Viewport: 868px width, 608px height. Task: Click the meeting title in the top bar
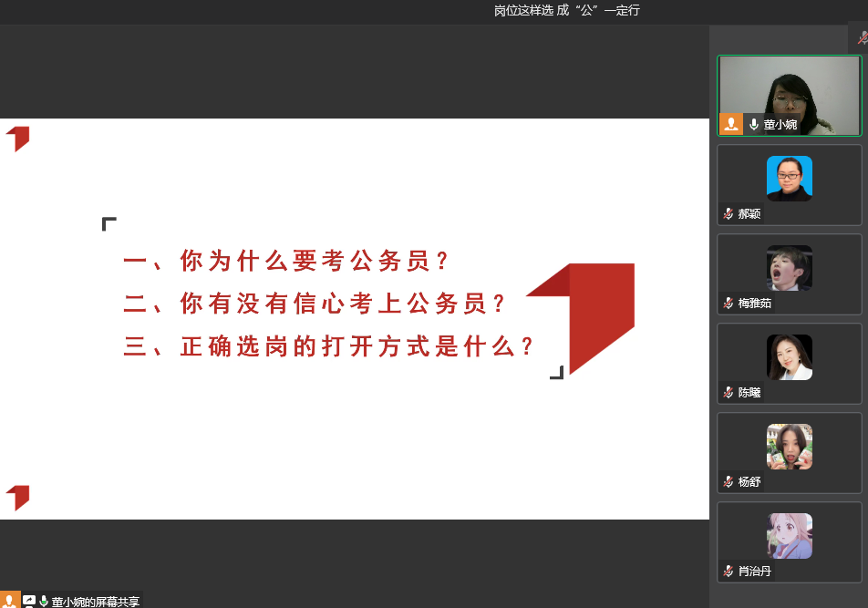(566, 11)
